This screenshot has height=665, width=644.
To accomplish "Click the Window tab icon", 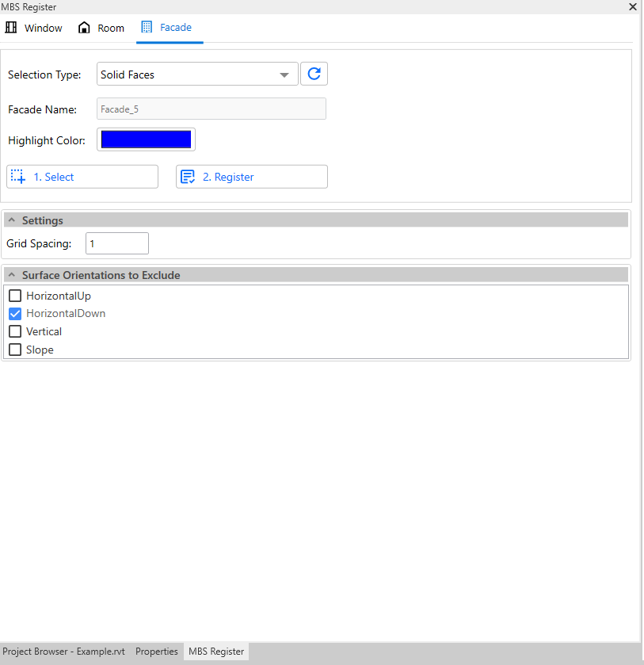I will [x=11, y=28].
